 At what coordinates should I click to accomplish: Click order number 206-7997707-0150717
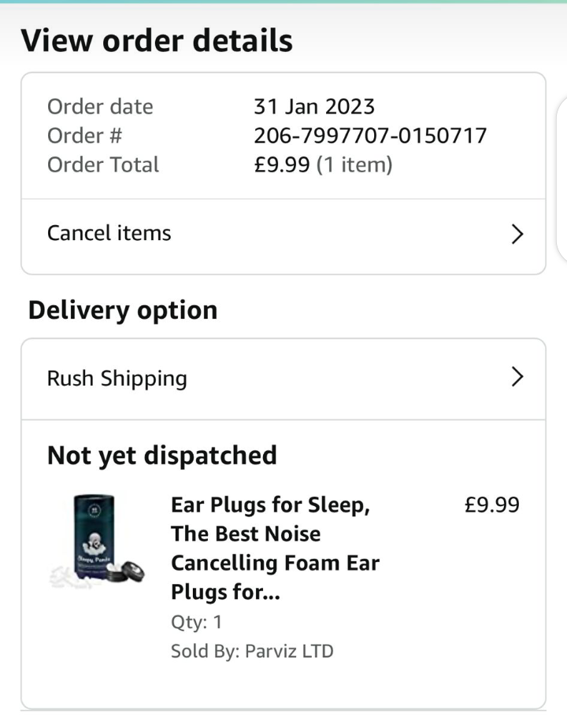pyautogui.click(x=370, y=135)
